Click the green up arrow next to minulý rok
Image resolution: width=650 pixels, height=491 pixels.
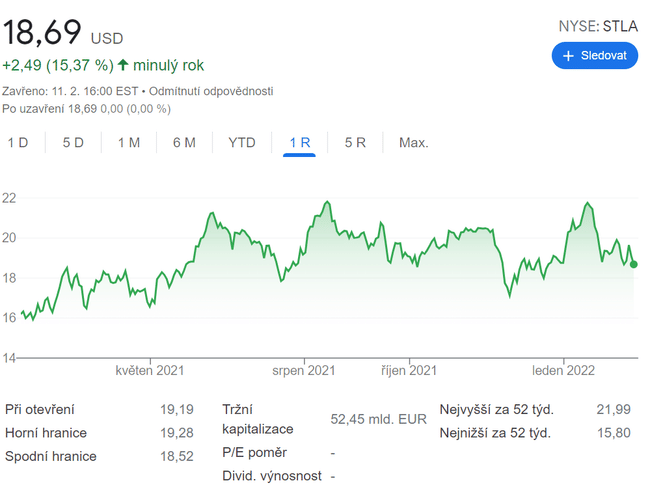(123, 65)
